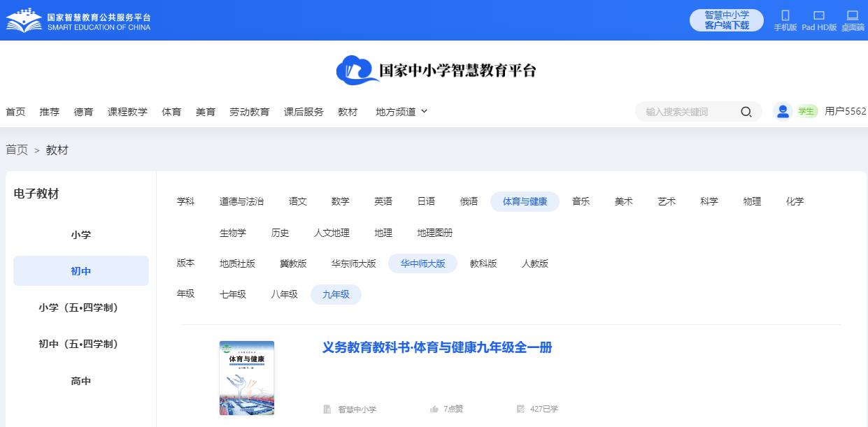Open the 课后服务 navigation item
Image resolution: width=868 pixels, height=427 pixels.
click(304, 112)
